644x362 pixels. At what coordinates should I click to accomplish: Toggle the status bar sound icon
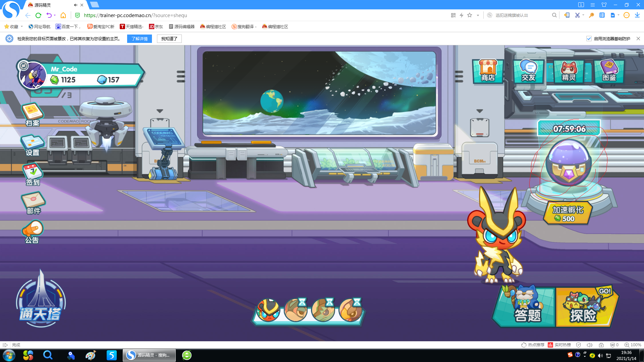tap(589, 345)
